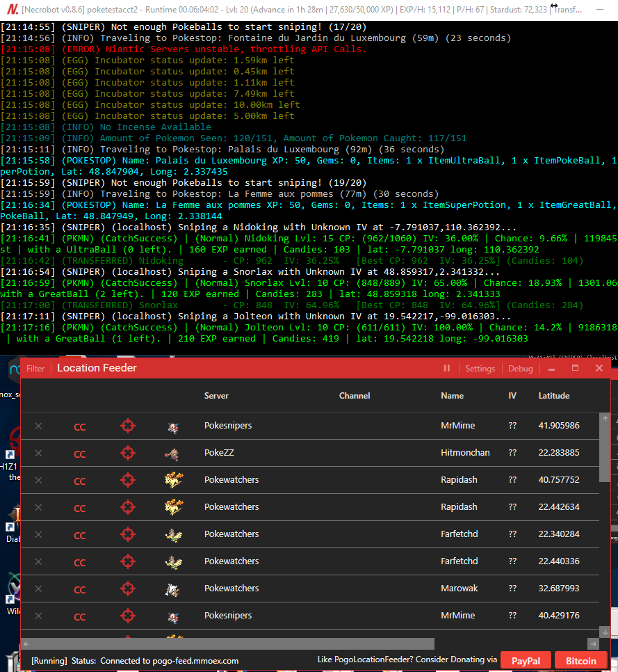Viewport: 618px width, 672px height.
Task: Sort by the Name column header
Action: (453, 396)
